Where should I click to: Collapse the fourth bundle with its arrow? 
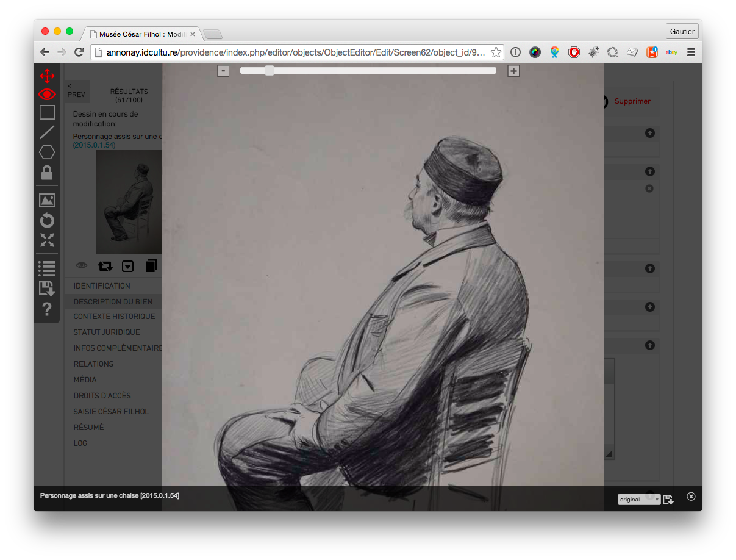(x=649, y=307)
